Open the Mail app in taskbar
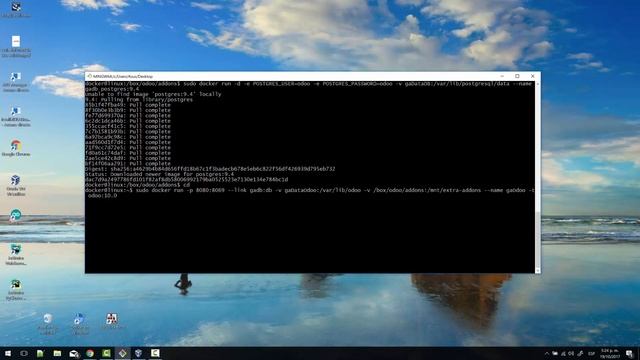This screenshot has width=640, height=360. pyautogui.click(x=73, y=353)
